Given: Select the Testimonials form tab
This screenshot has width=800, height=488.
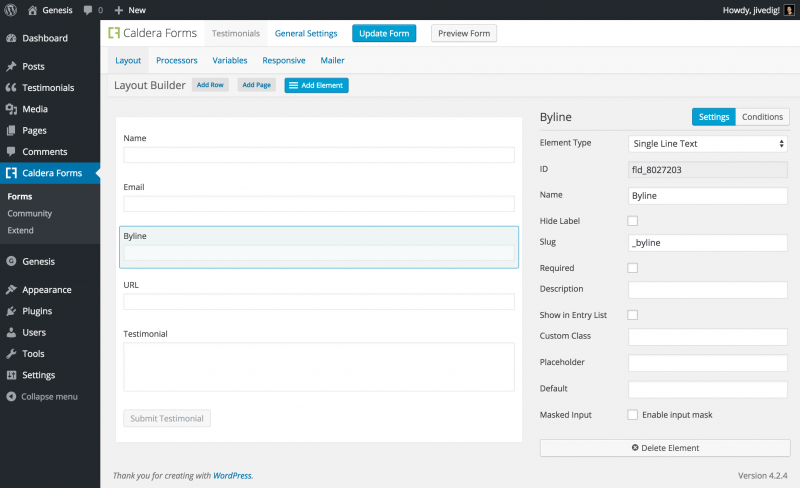Looking at the screenshot, I should pyautogui.click(x=236, y=33).
